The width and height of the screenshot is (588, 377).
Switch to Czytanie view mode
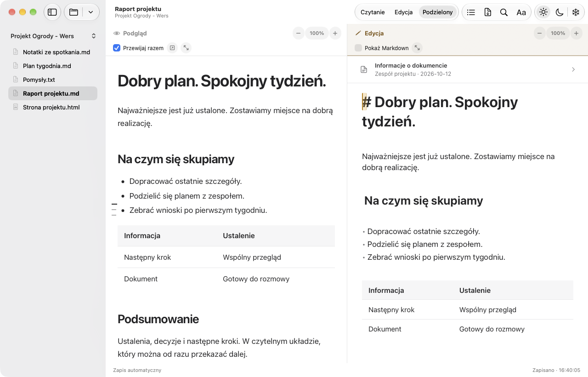(x=373, y=12)
